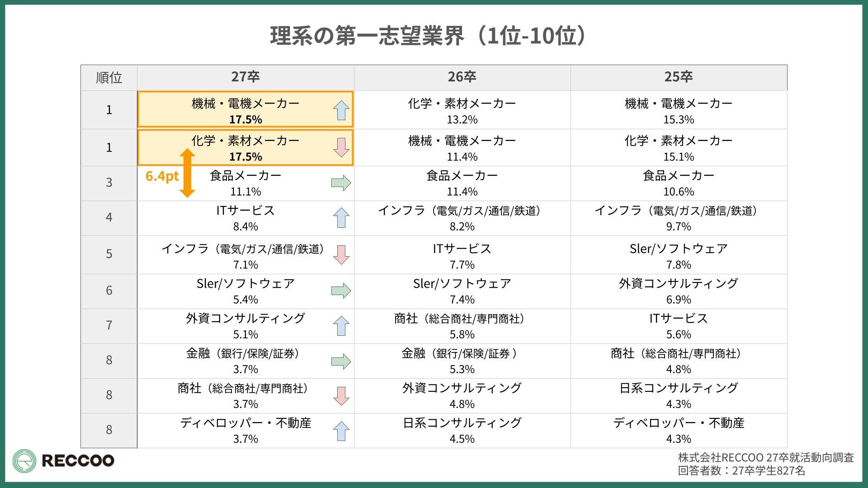868x488 pixels.
Task: Click the green arrow in 27卒 SIer/ソフトウェア row
Action: tap(341, 291)
